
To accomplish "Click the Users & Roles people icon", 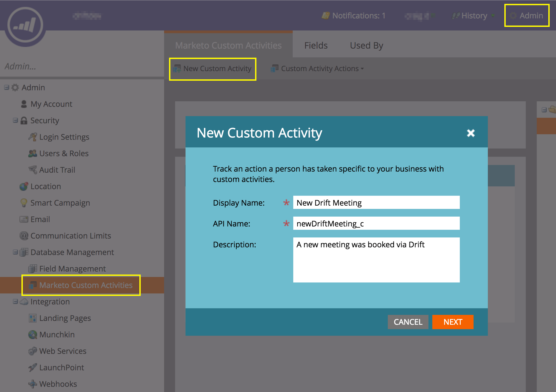I will click(x=33, y=153).
